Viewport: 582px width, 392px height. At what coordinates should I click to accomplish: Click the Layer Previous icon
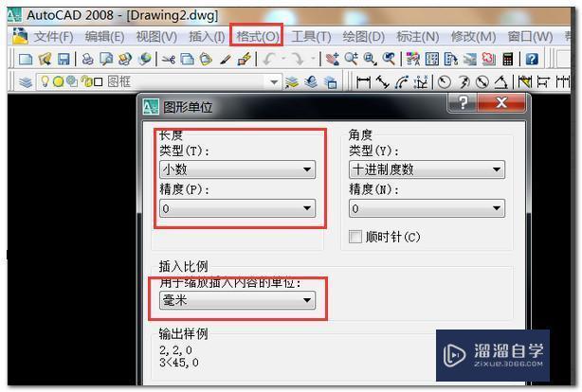coord(311,82)
